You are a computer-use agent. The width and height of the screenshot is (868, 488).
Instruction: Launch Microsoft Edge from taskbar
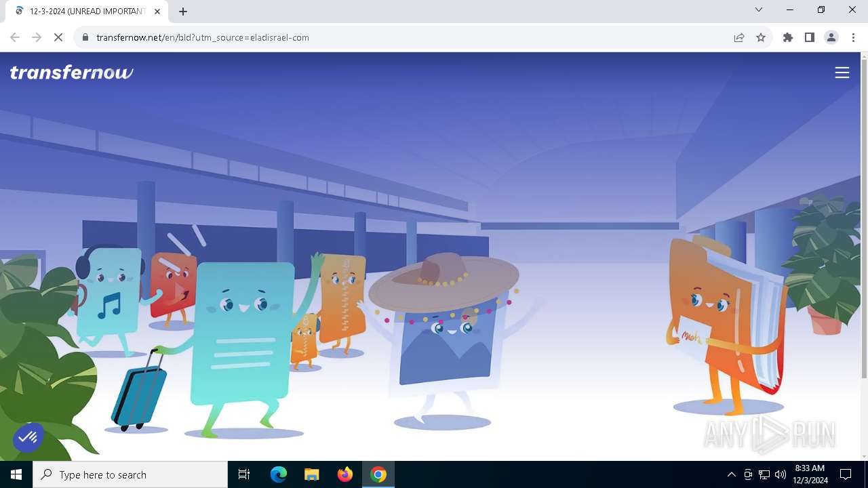pos(279,474)
